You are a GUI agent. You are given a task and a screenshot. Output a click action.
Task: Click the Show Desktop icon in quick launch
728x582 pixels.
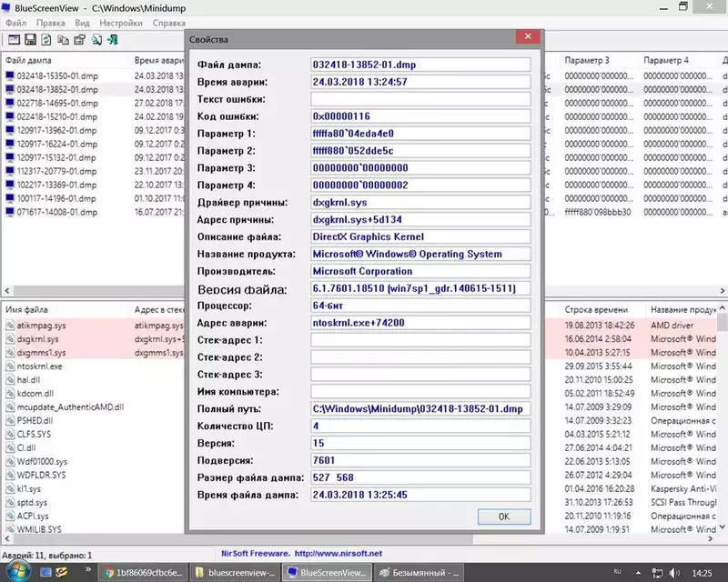(45, 572)
